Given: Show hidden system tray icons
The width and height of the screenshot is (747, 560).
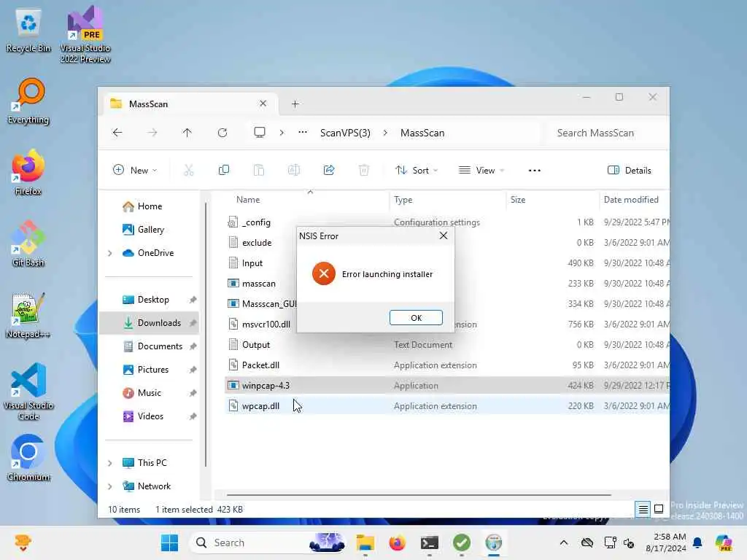Looking at the screenshot, I should coord(564,542).
